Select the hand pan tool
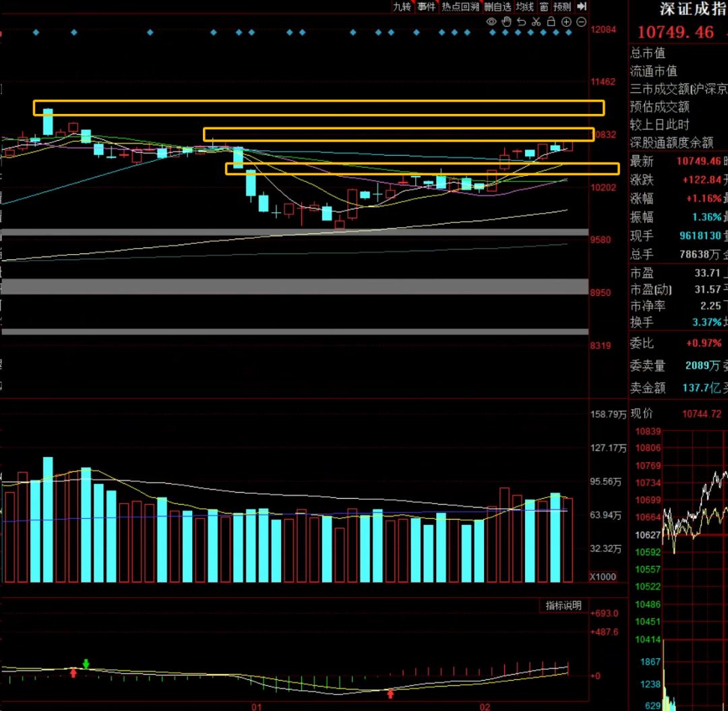 (506, 22)
